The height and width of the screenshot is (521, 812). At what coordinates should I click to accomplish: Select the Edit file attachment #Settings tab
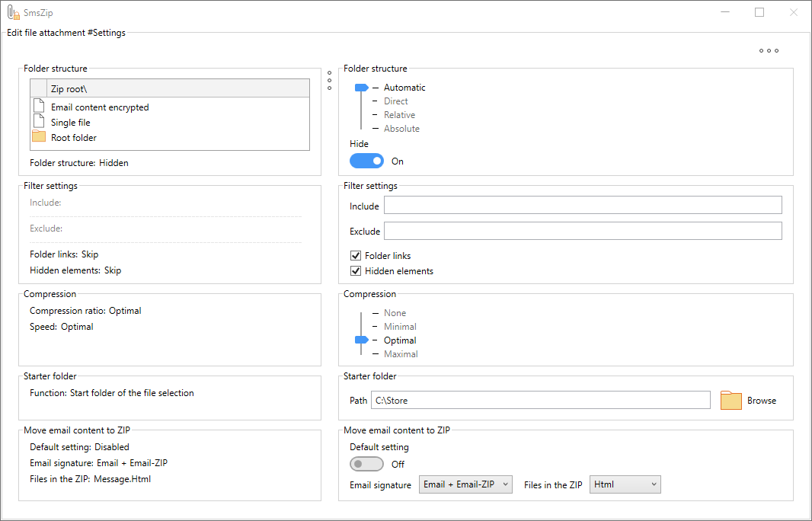[66, 32]
